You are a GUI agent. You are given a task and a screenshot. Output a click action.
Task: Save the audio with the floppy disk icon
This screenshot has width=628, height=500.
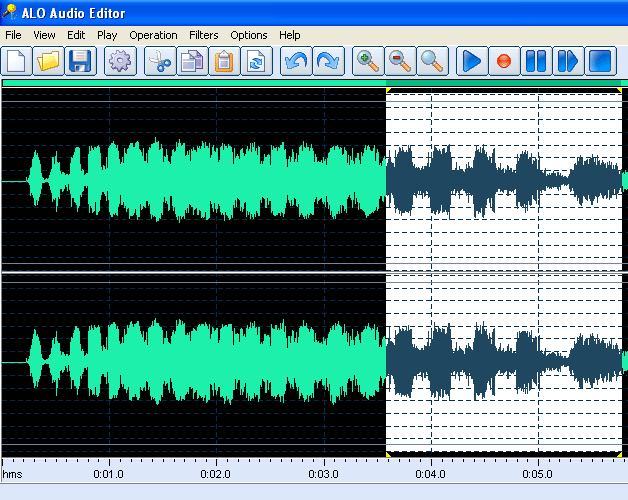pos(81,61)
